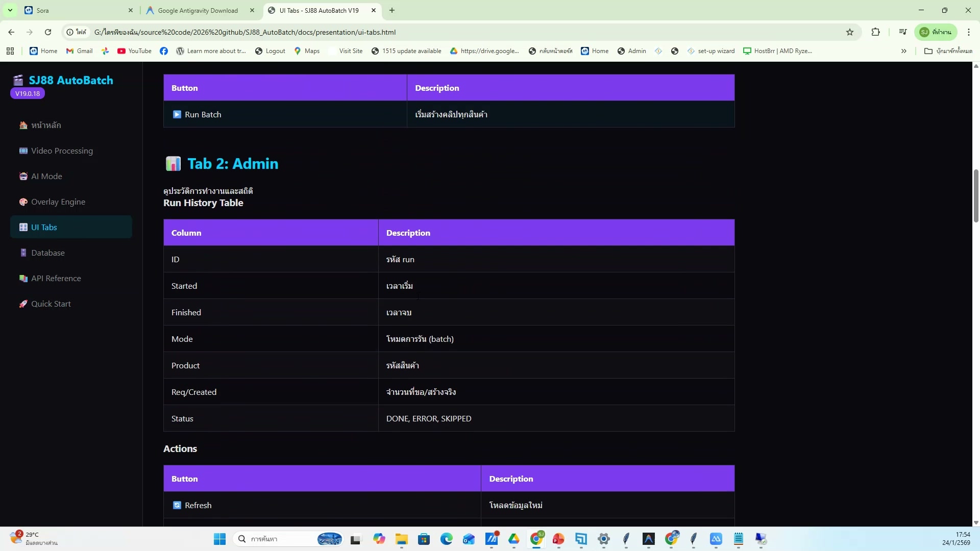Click the page's vertical scrollbar thumb
This screenshot has width=980, height=551.
pos(976,195)
